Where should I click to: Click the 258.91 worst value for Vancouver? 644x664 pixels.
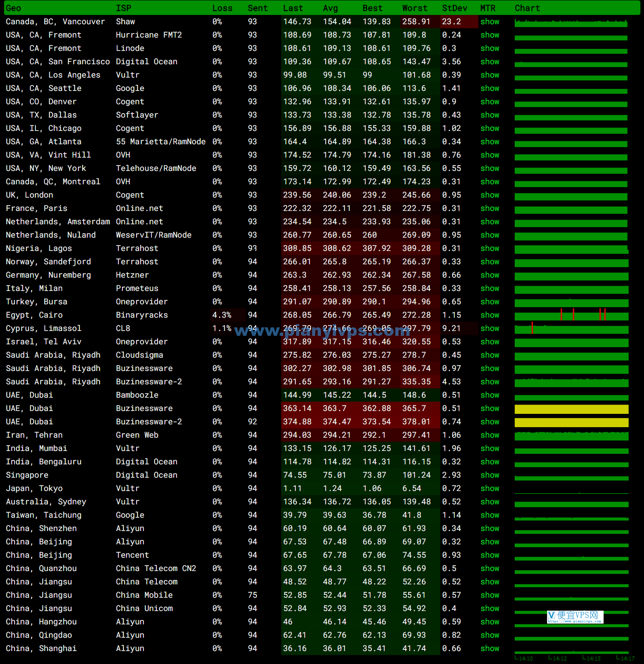point(416,22)
